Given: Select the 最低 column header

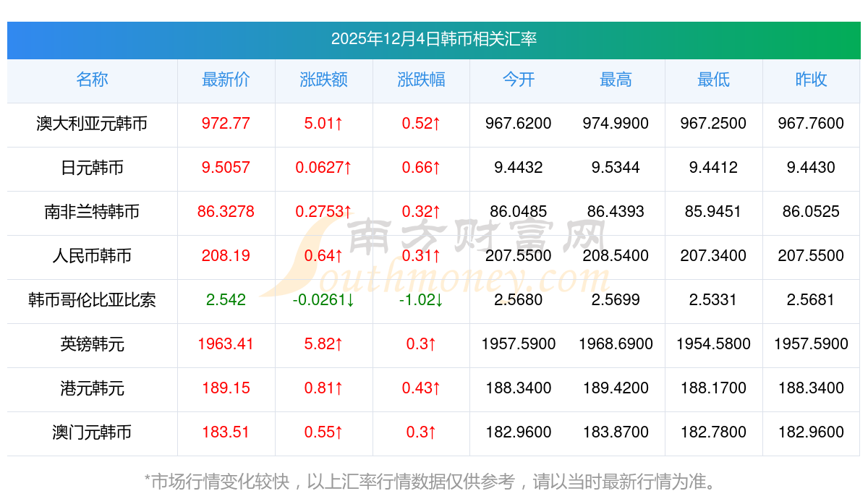Looking at the screenshot, I should [x=713, y=80].
